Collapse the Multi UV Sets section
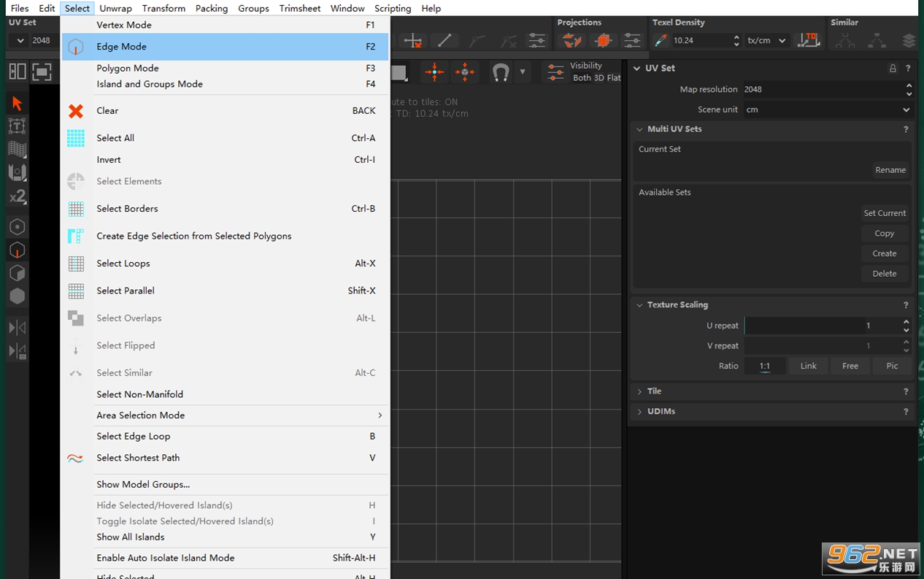Viewport: 924px width, 579px height. pyautogui.click(x=639, y=129)
